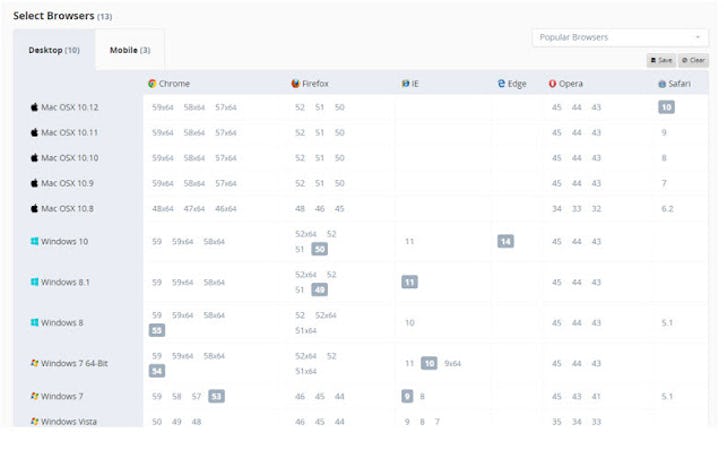Select Opera 35 on Windows Vista
This screenshot has width=724, height=450.
pos(557,421)
